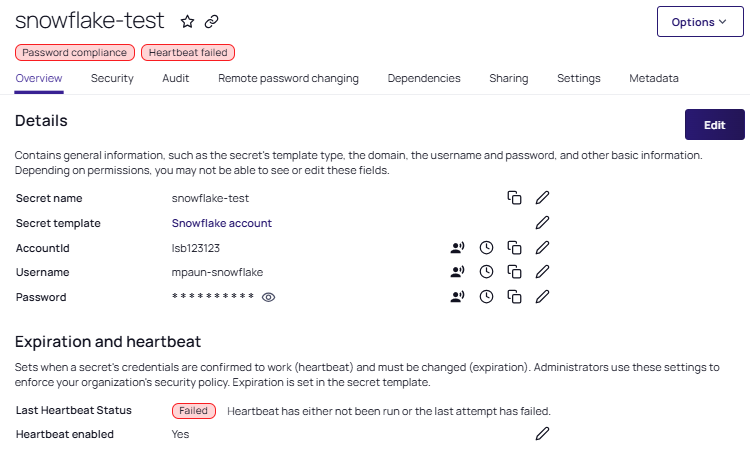Edit the Password field
Screen dimensions: 750x456
543,296
